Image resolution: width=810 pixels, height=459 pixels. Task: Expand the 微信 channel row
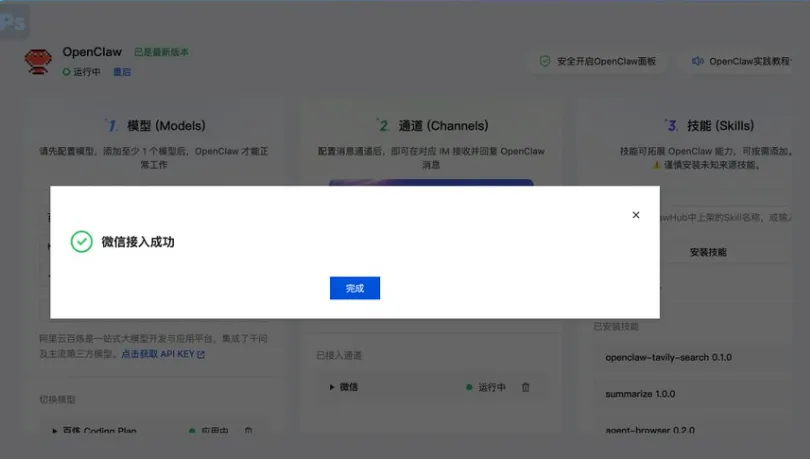(x=332, y=387)
